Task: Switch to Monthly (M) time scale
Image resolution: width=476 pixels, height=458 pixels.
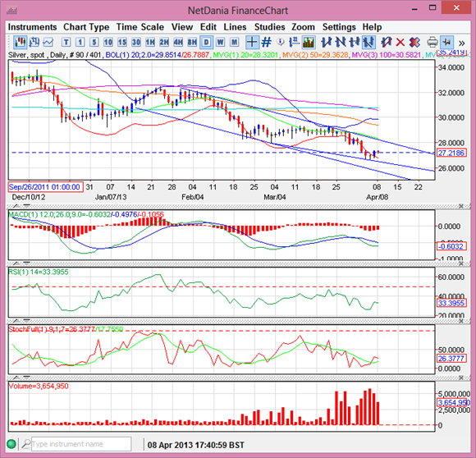Action: (x=235, y=42)
